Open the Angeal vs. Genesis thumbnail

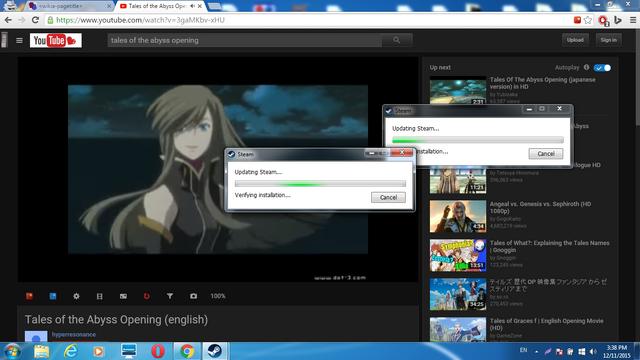(x=458, y=216)
